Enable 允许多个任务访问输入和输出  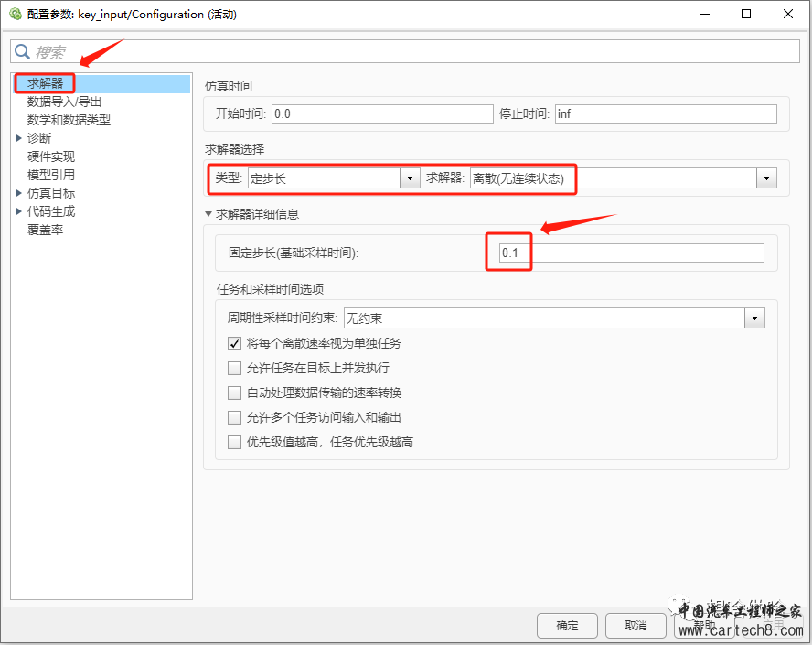tap(235, 417)
